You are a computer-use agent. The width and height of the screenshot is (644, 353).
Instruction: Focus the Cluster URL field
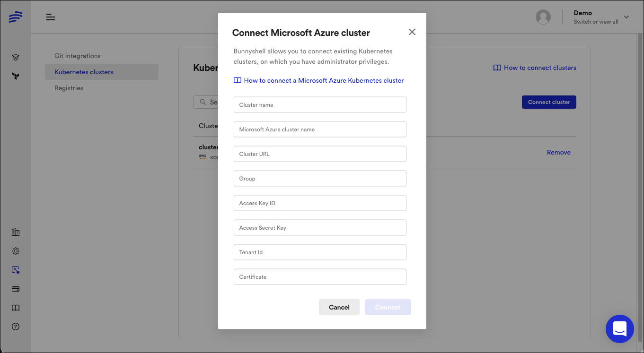coord(320,154)
